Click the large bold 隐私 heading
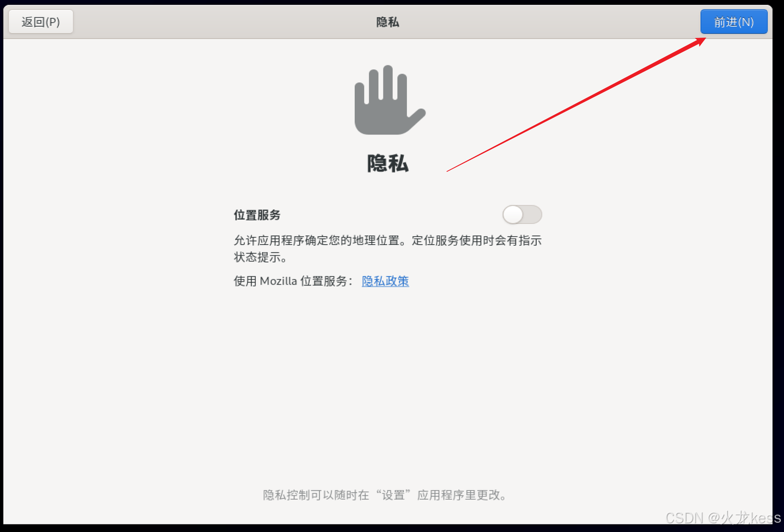The width and height of the screenshot is (784, 532). pyautogui.click(x=388, y=163)
